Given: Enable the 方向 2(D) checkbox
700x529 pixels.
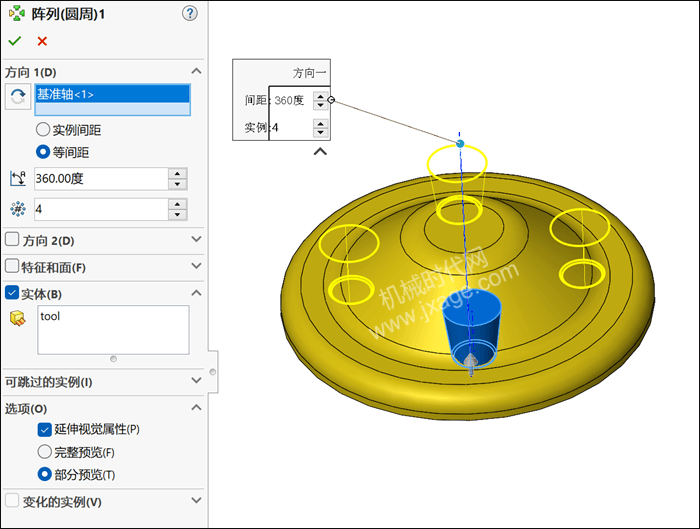Looking at the screenshot, I should click(x=12, y=240).
